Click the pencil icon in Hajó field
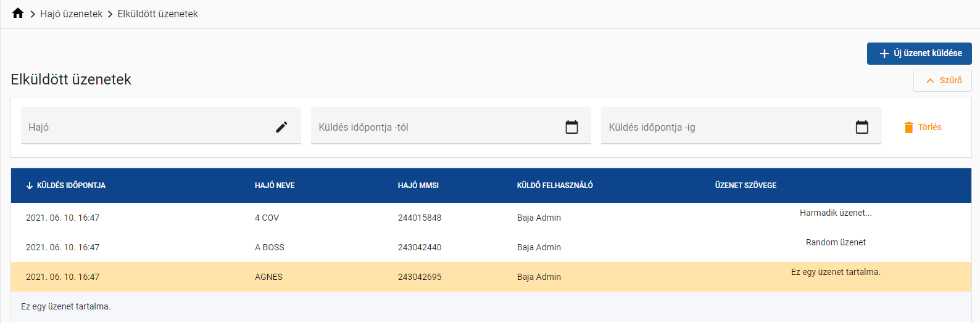The image size is (980, 323). pyautogui.click(x=281, y=127)
